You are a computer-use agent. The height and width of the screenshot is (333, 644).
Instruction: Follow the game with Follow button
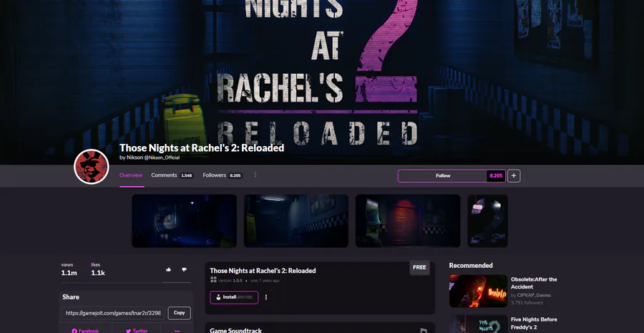[x=443, y=176]
